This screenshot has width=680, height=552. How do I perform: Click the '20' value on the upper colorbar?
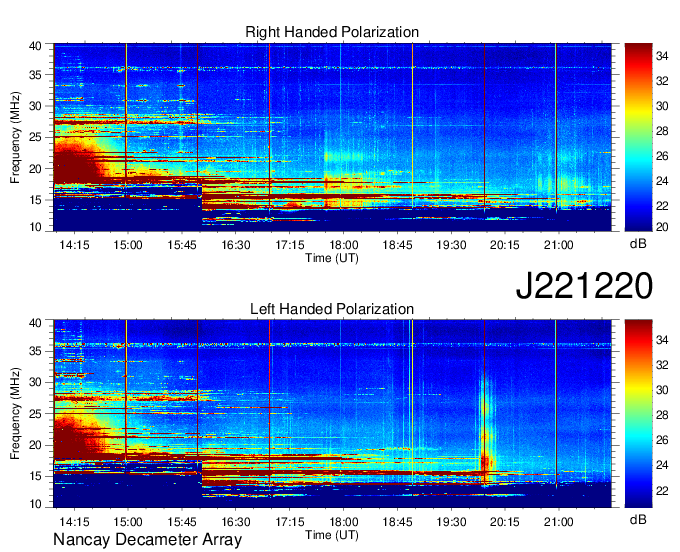click(x=662, y=227)
